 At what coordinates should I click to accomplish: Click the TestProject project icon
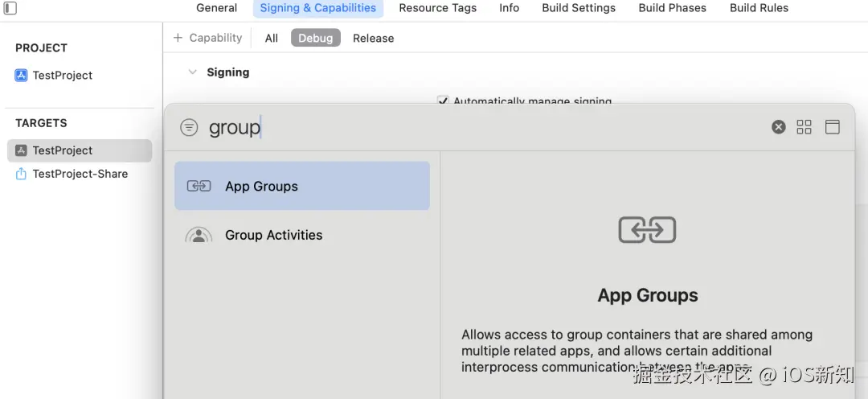click(21, 76)
